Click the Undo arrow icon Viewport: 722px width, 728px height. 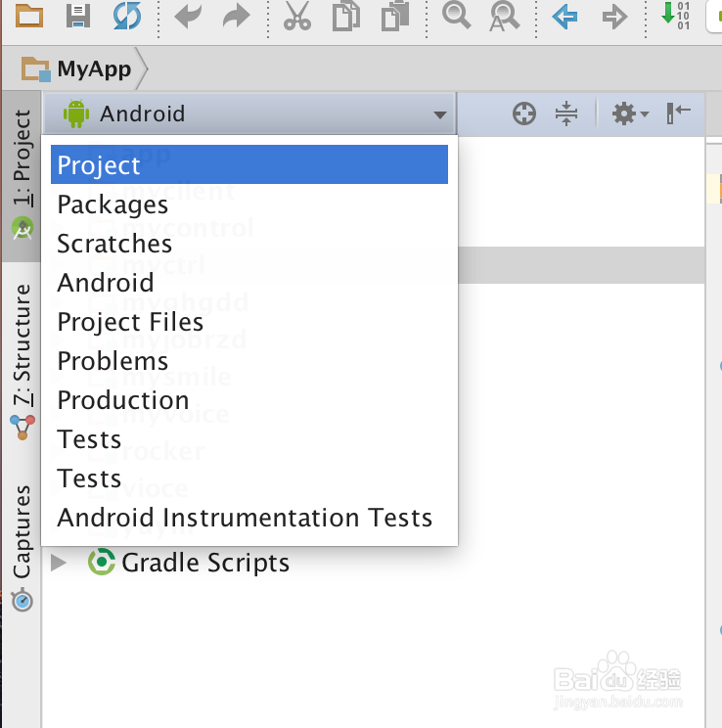click(188, 16)
